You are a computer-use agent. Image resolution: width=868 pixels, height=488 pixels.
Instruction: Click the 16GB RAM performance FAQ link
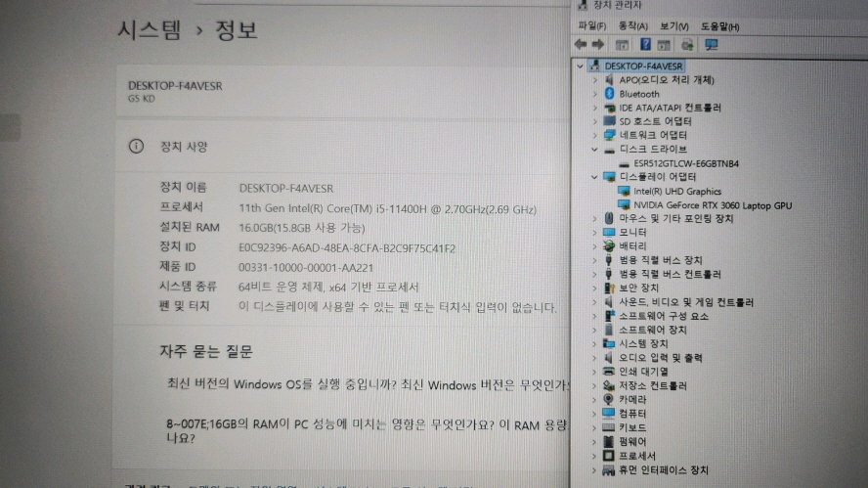coord(368,431)
